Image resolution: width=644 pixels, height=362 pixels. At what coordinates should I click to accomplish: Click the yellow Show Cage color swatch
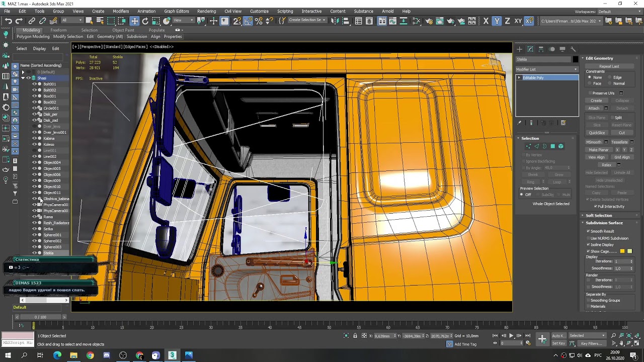click(629, 251)
